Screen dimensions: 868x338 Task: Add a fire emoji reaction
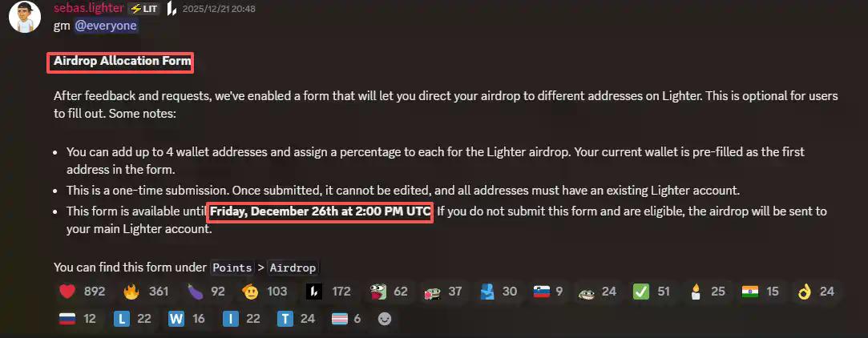pyautogui.click(x=146, y=292)
